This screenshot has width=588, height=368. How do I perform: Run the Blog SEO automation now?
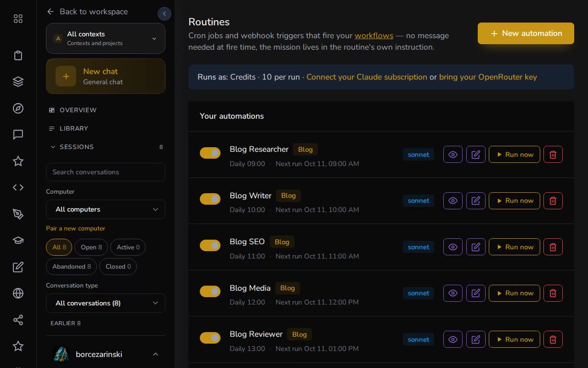pos(514,247)
